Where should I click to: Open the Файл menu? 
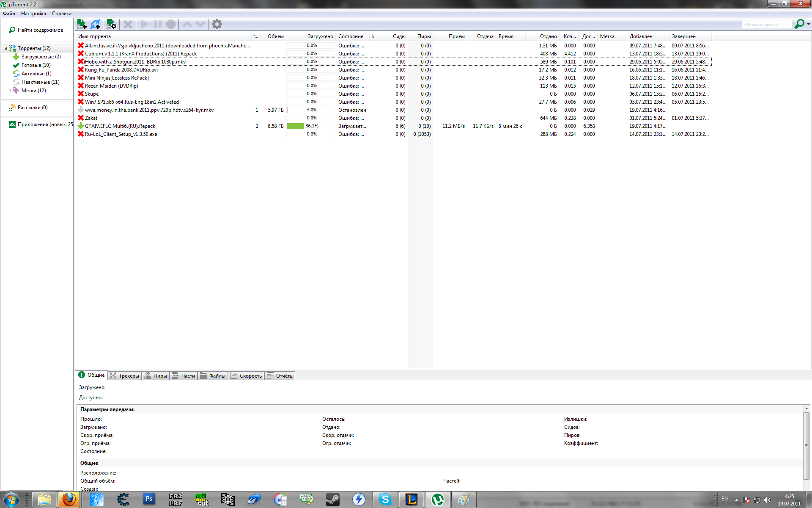click(9, 14)
